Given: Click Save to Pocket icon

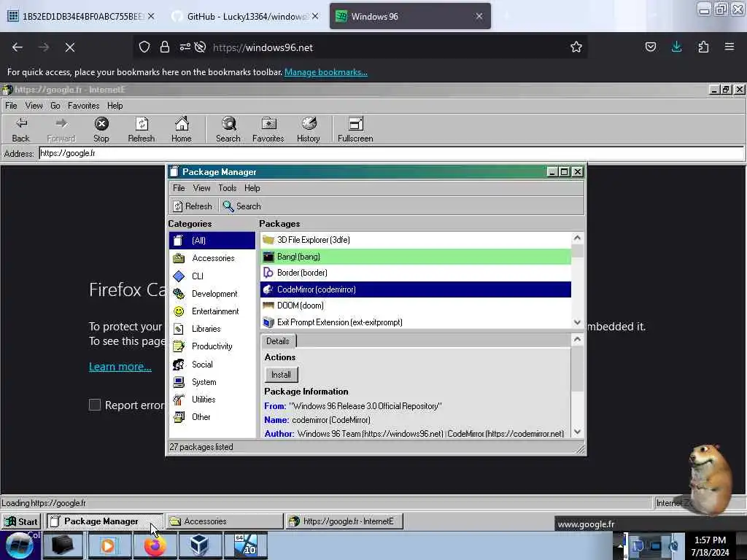Looking at the screenshot, I should coord(650,47).
